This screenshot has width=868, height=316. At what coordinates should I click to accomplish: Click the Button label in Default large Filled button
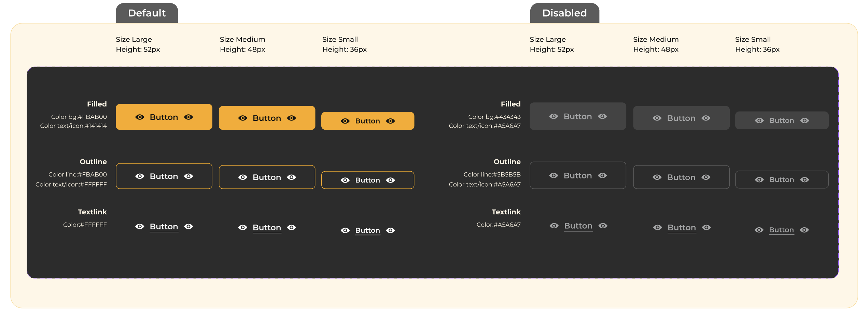pos(164,117)
